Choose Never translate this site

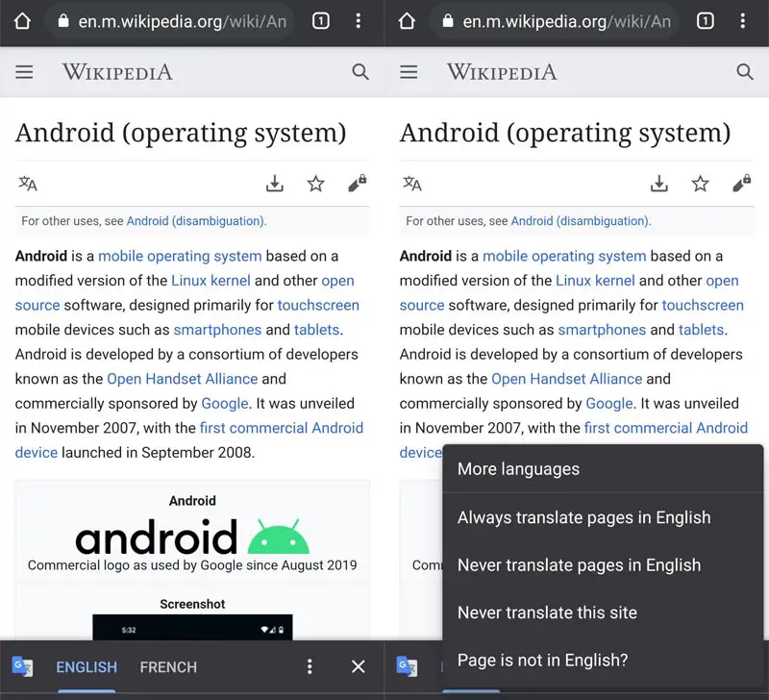point(603,612)
